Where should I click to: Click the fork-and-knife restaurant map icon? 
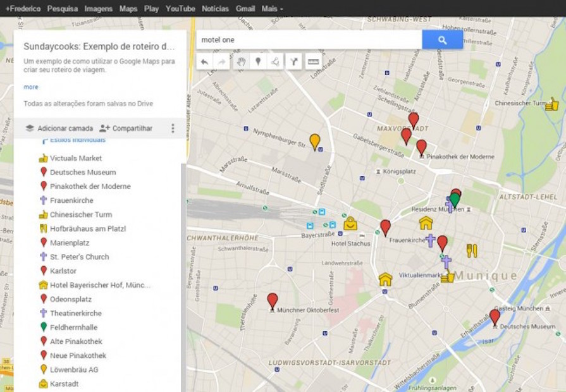pyautogui.click(x=472, y=250)
